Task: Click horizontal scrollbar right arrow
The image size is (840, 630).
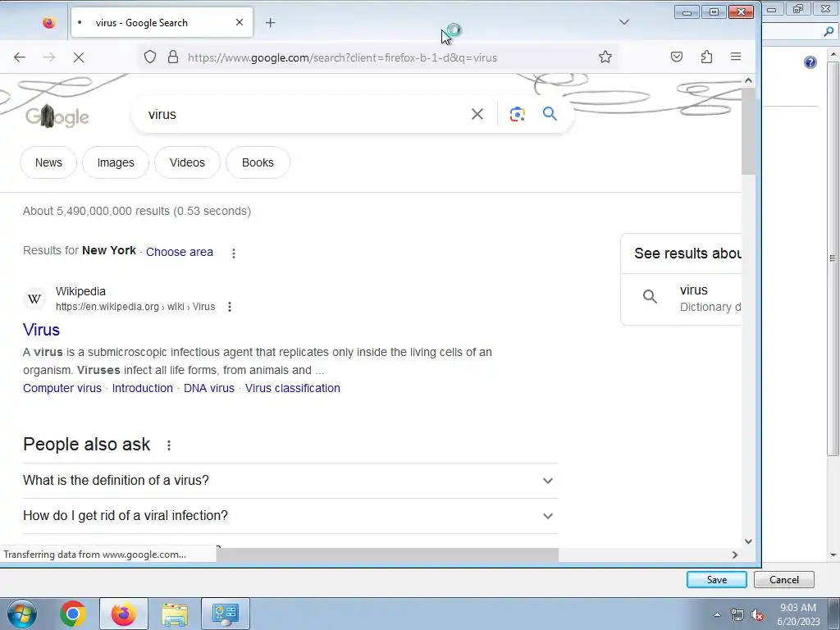Action: 735,555
